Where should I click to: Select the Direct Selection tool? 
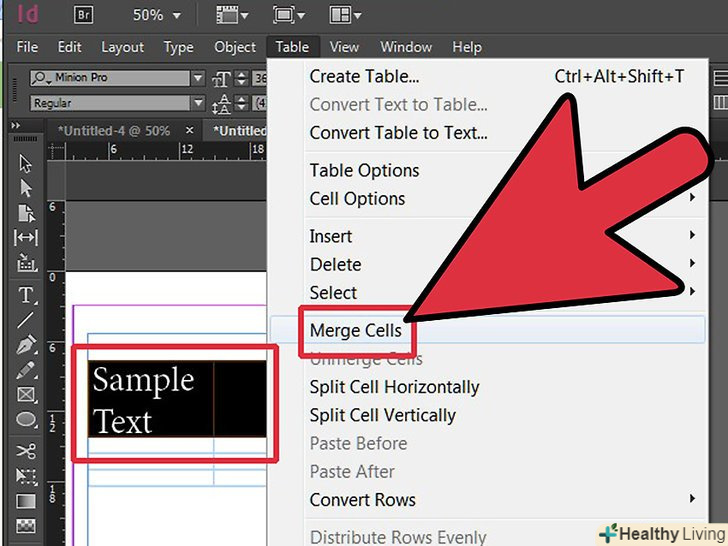[26, 188]
